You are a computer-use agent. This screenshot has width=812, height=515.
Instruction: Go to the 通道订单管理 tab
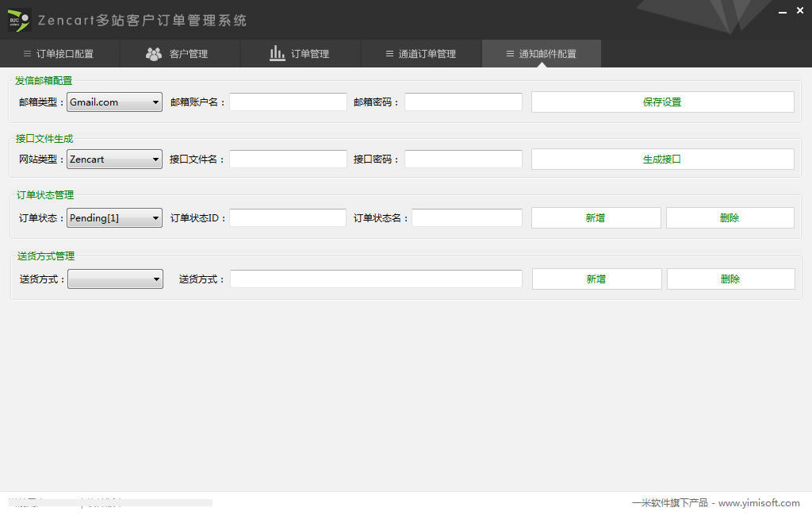[421, 54]
